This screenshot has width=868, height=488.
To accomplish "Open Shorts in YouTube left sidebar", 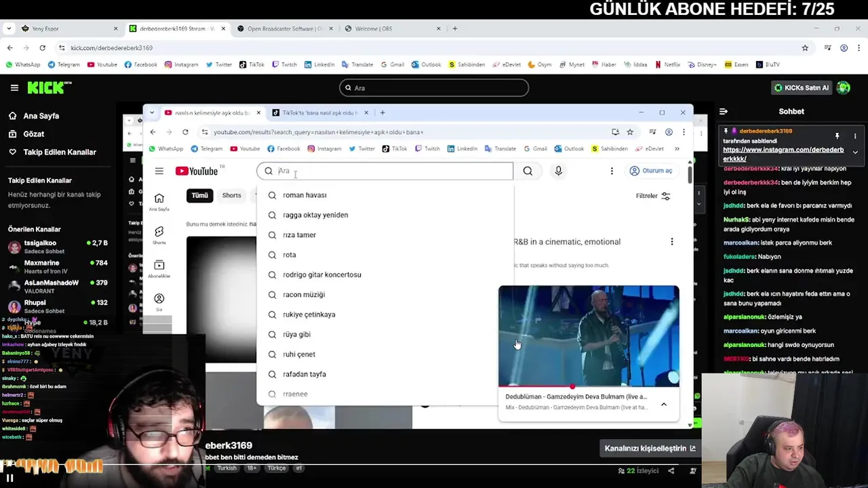I will tap(159, 235).
